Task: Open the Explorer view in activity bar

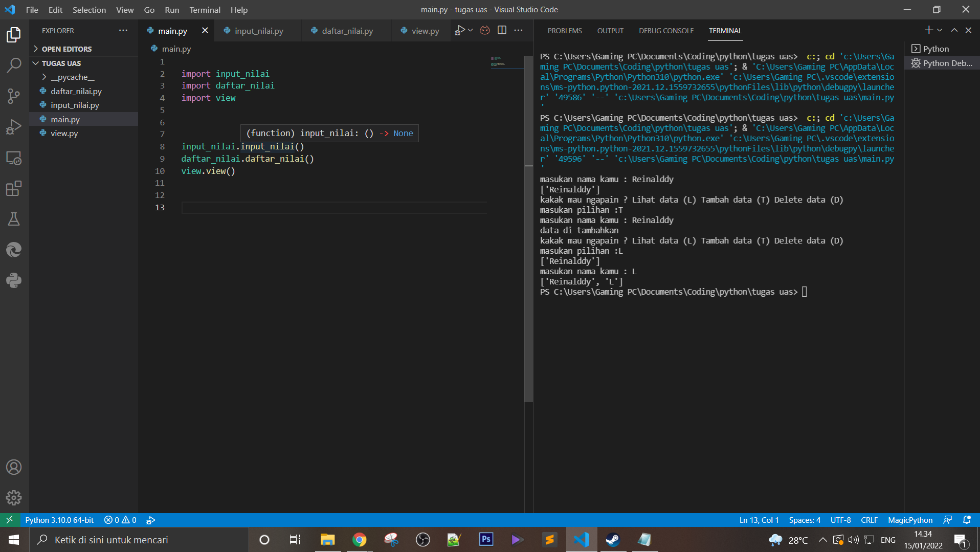Action: point(14,35)
